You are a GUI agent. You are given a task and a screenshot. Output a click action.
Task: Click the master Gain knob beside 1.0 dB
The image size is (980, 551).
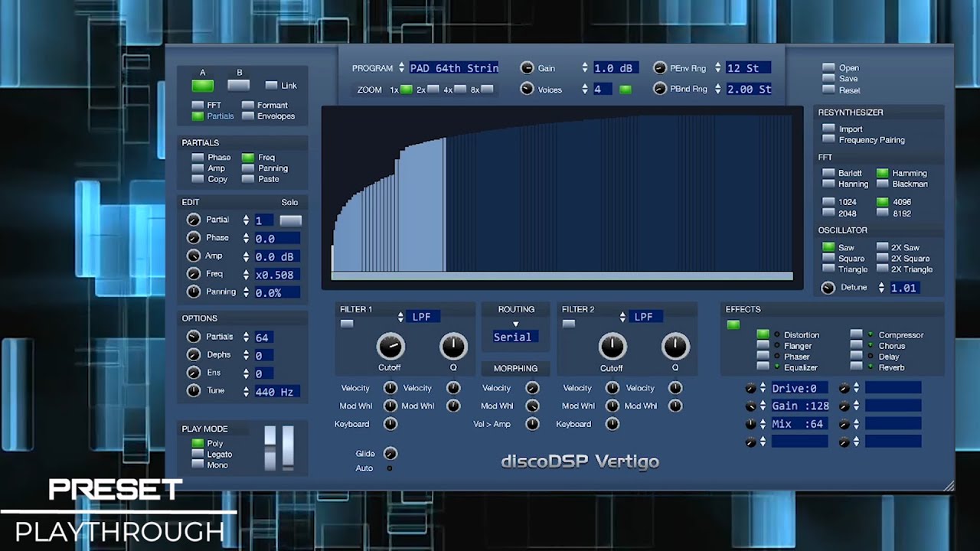[527, 68]
